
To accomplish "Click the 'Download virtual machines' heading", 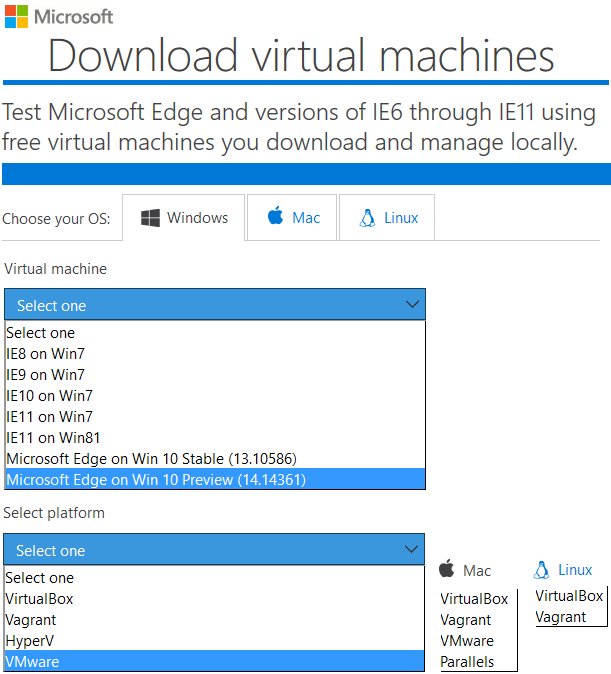I will coord(301,55).
